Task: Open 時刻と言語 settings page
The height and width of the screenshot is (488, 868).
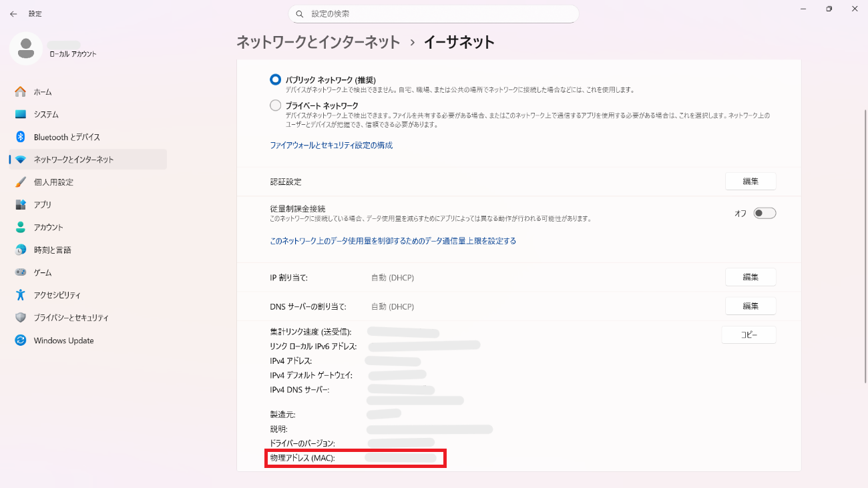Action: pos(52,250)
